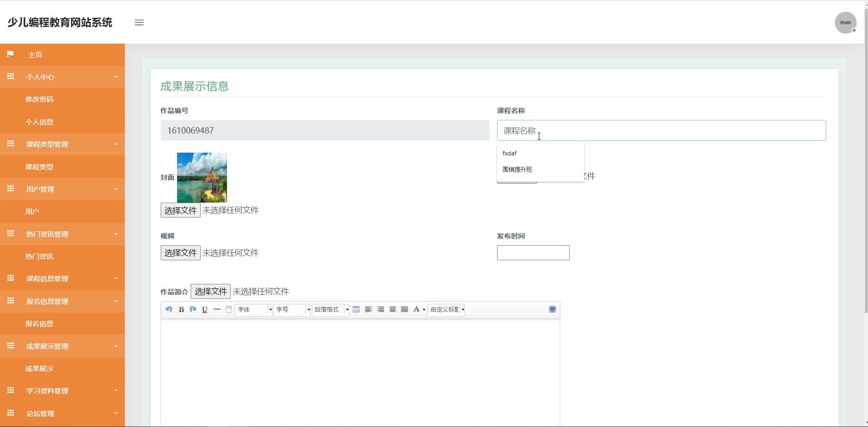Click the grid icon beside 用户管理
868x427 pixels.
click(10, 189)
